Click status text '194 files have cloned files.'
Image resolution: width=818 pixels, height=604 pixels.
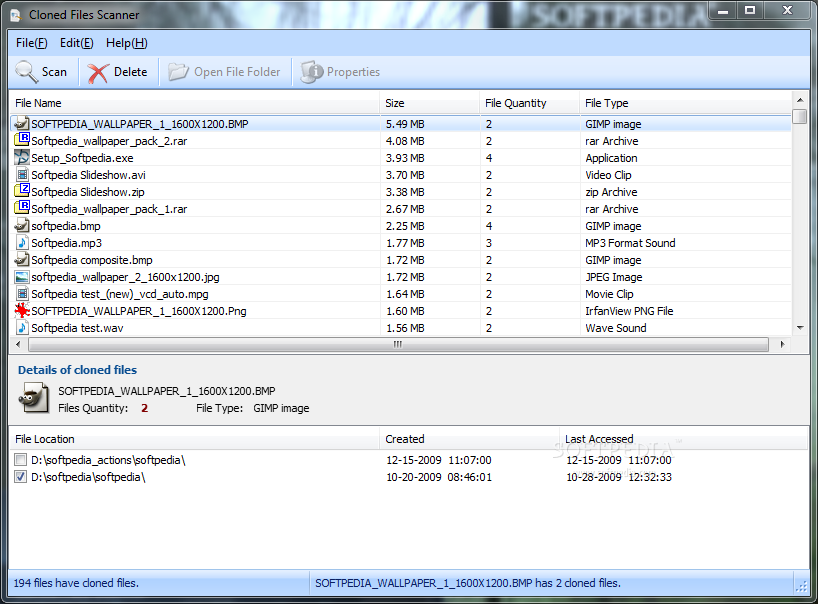tap(76, 583)
